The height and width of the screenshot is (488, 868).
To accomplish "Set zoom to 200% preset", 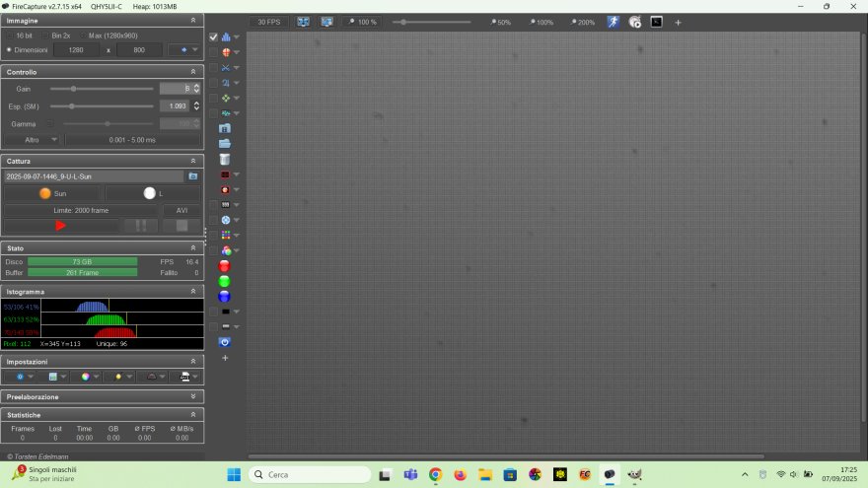I will coord(582,22).
